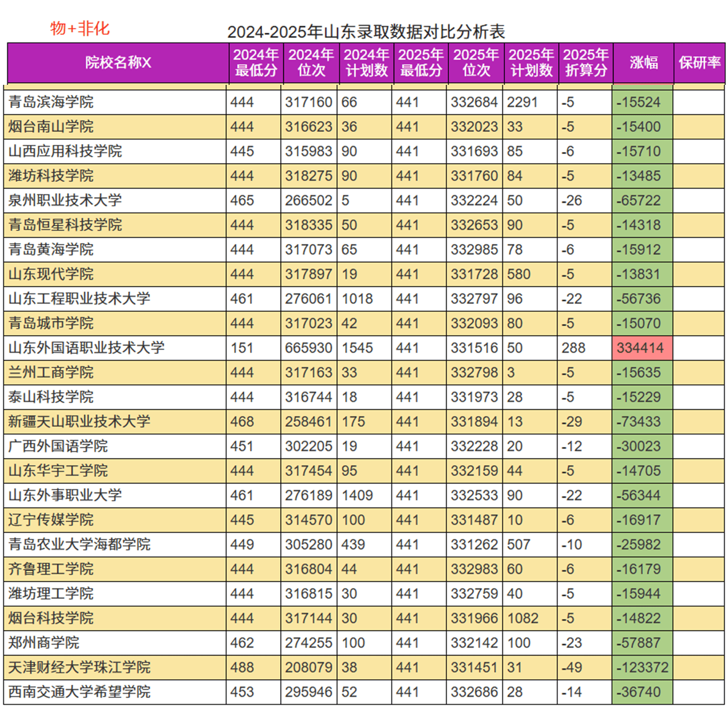Image resolution: width=728 pixels, height=708 pixels.
Task: Select the 2025年计划数 column header
Action: (x=531, y=63)
